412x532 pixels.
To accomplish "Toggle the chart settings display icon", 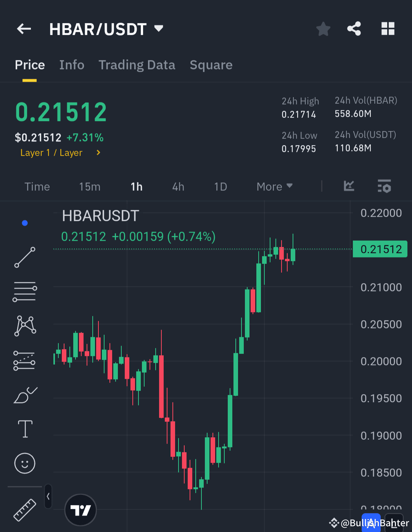I will tap(384, 186).
